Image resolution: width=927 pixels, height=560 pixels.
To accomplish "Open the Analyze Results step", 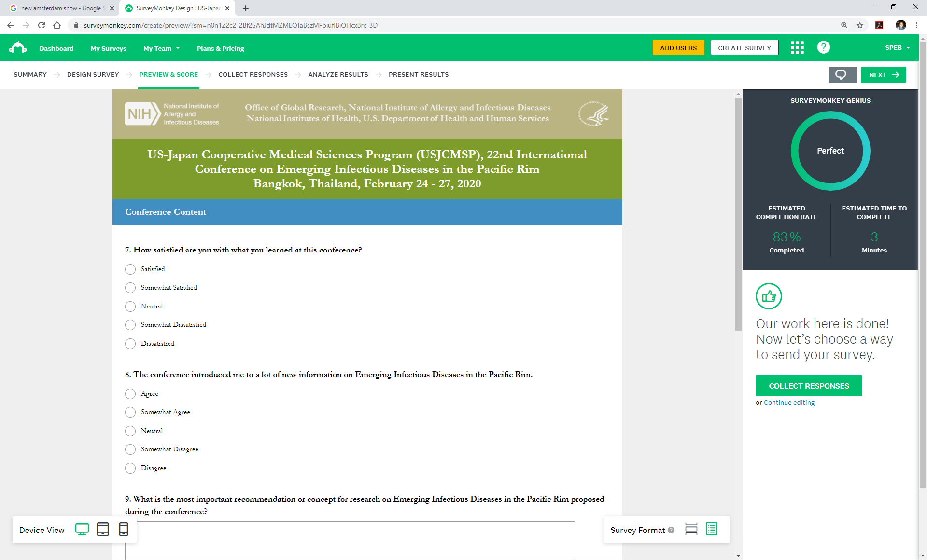I will (x=338, y=75).
